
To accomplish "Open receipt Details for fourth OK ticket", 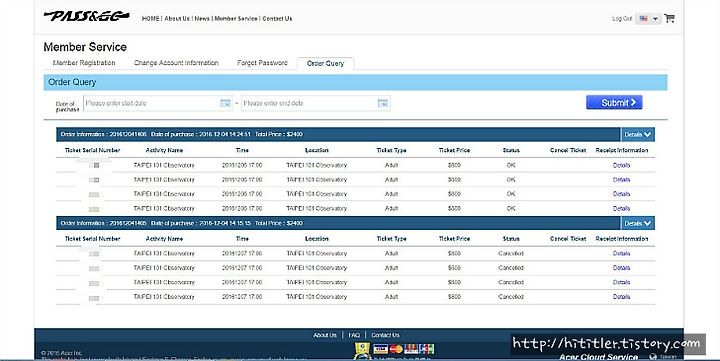I will coord(621,209).
